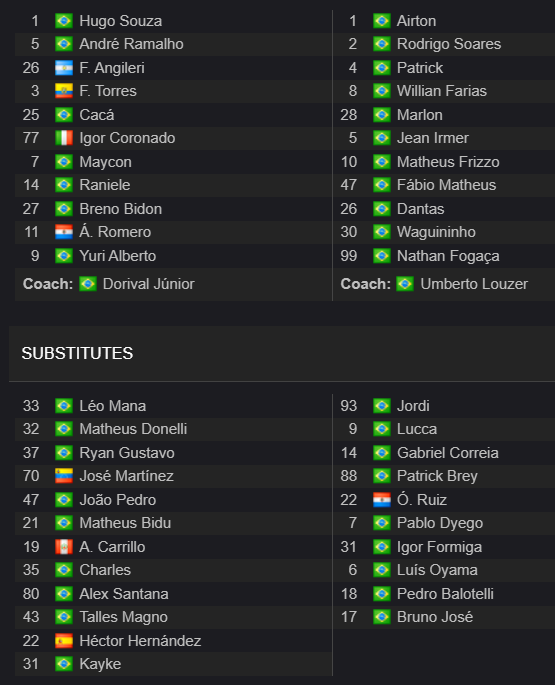Click Paraguay flag next to Á. Romero

(x=64, y=232)
